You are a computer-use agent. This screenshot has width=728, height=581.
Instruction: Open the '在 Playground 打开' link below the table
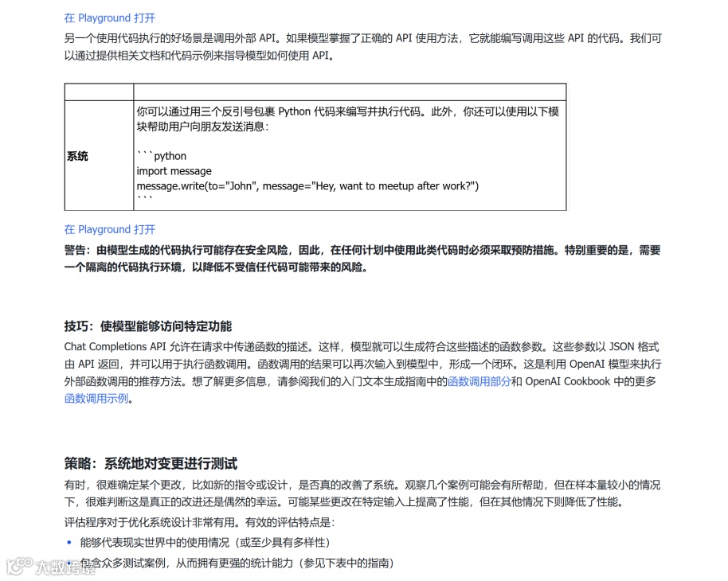click(x=110, y=229)
